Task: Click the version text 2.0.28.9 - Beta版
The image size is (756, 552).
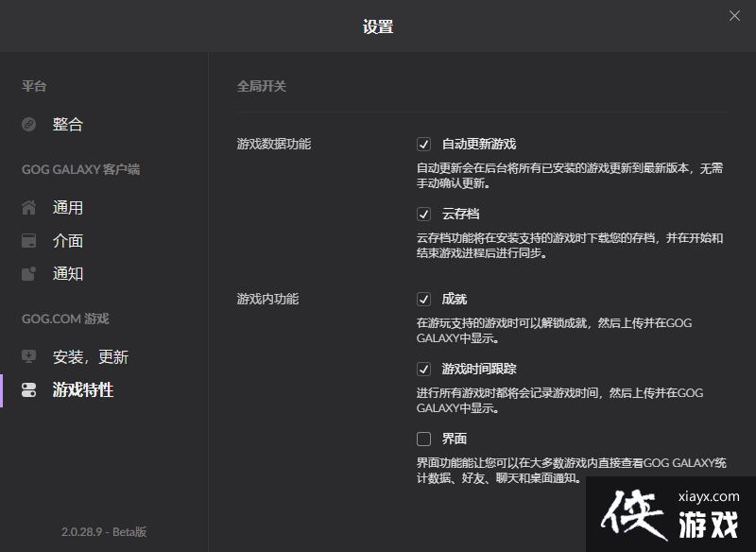Action: (x=104, y=532)
